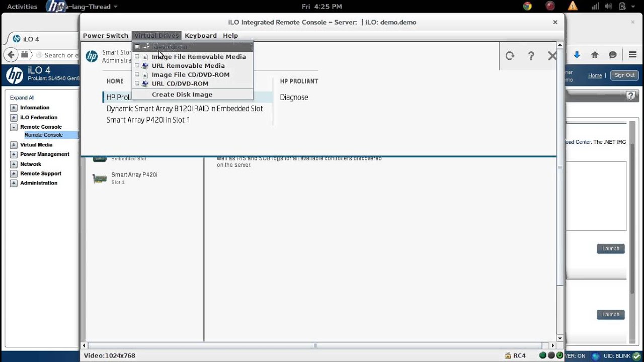Expand the iLO Federation tree node

[x=14, y=117]
